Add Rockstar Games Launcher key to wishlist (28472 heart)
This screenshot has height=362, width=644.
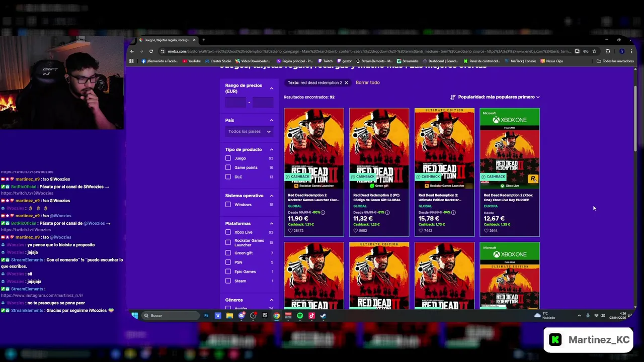(290, 231)
